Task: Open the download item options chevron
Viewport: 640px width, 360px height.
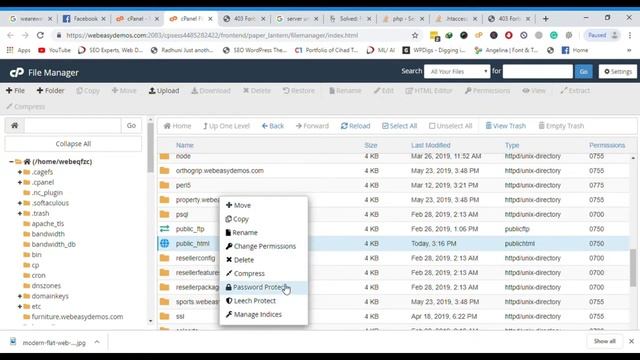Action: click(97, 342)
